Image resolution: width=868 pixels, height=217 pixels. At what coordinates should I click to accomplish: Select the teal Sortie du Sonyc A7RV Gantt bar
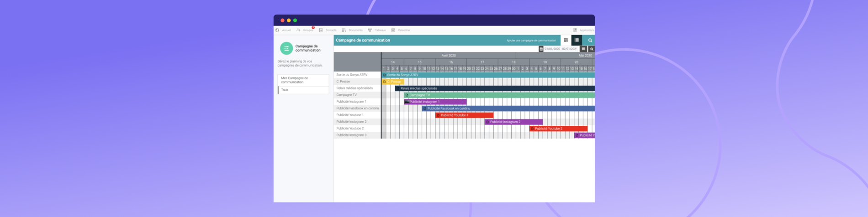coord(488,75)
